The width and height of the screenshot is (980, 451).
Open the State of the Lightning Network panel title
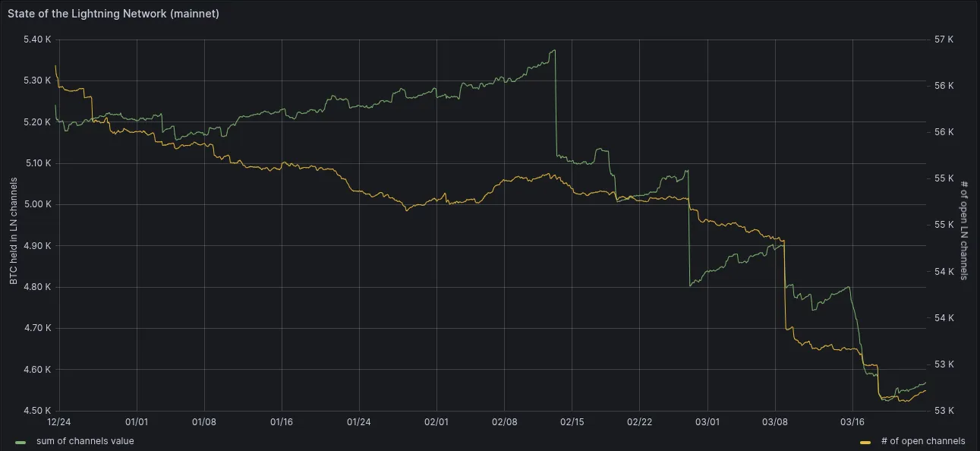click(113, 14)
